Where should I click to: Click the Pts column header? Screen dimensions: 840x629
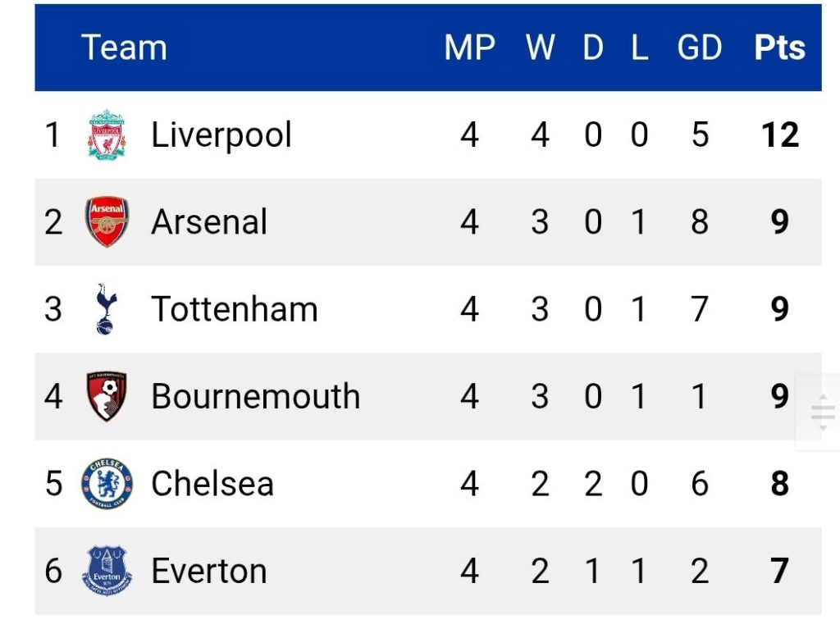[779, 48]
